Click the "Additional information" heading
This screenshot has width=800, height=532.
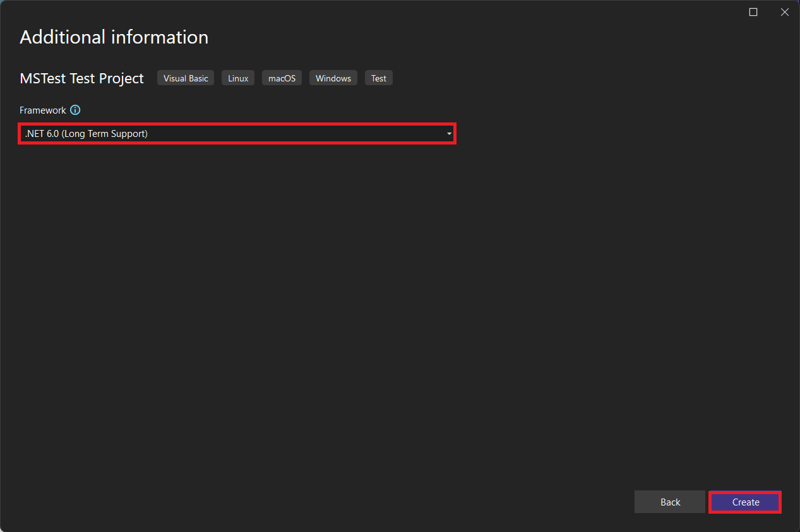click(114, 37)
